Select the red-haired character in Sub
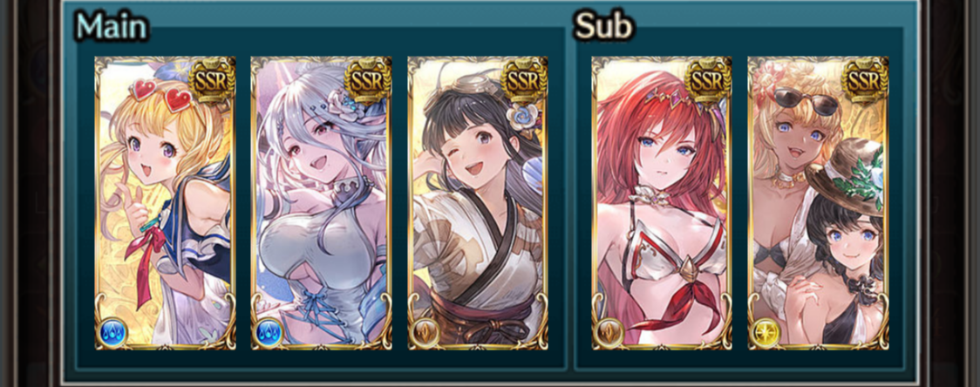 coord(662,203)
